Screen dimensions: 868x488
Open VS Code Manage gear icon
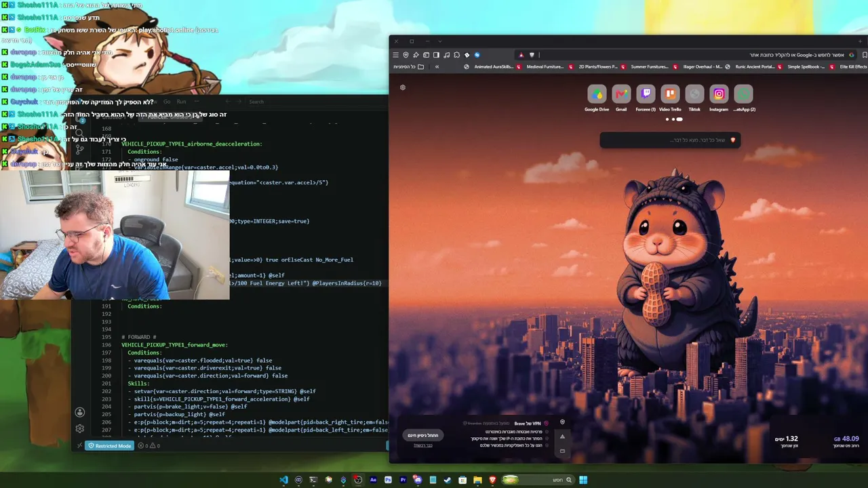(80, 428)
